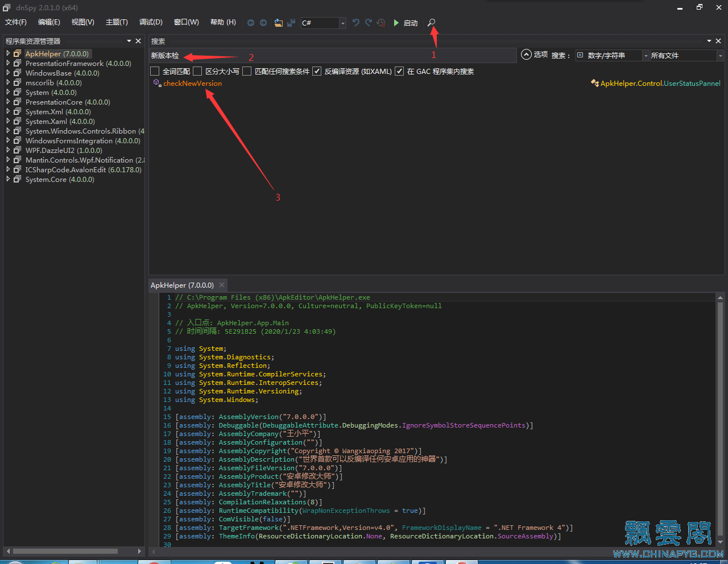Expand the PresentationFramework tree node
The image size is (728, 564).
8,63
